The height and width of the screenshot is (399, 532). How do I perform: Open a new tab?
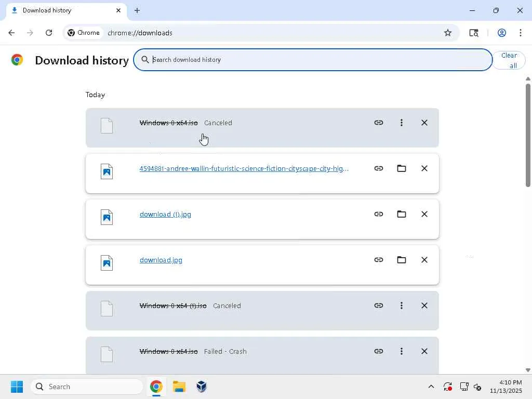tap(137, 10)
